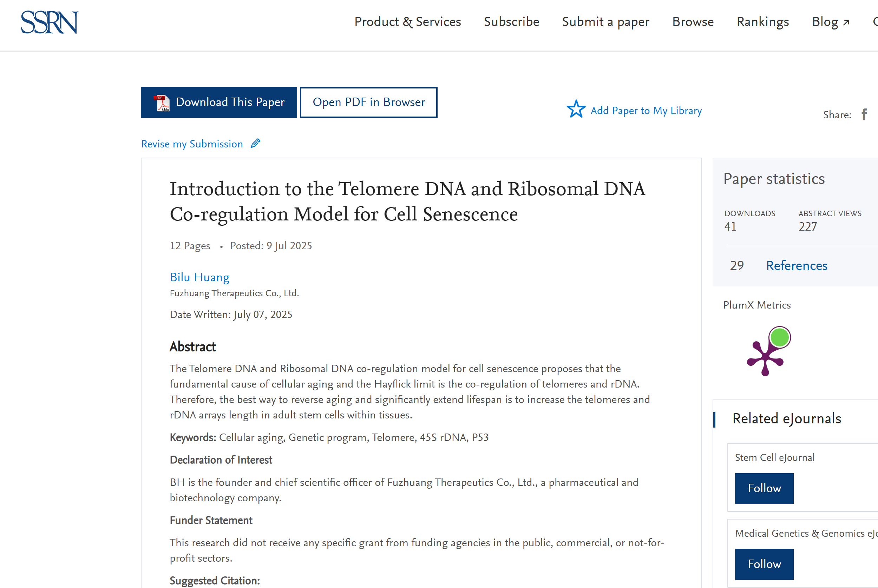Image resolution: width=878 pixels, height=588 pixels.
Task: Follow the Stem Cell eJournal
Action: [x=764, y=488]
